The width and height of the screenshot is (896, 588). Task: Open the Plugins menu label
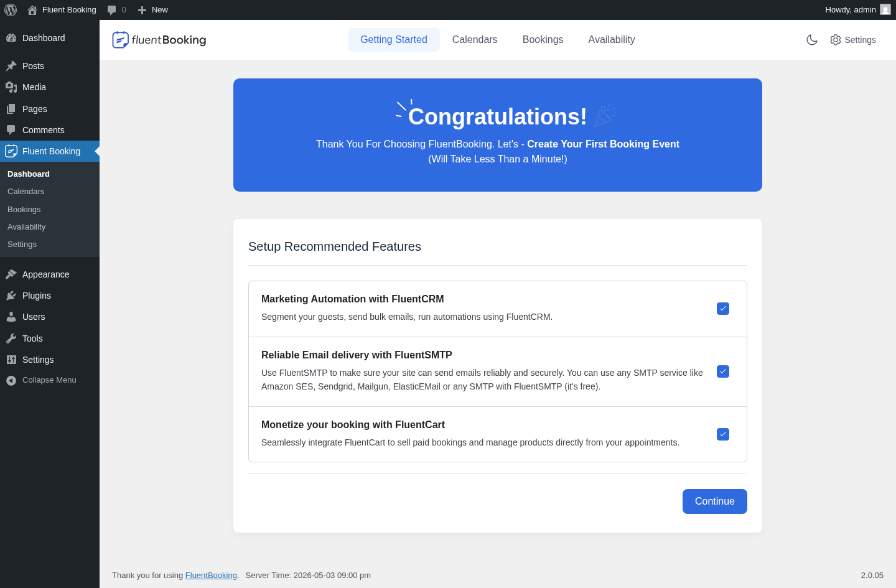(37, 296)
